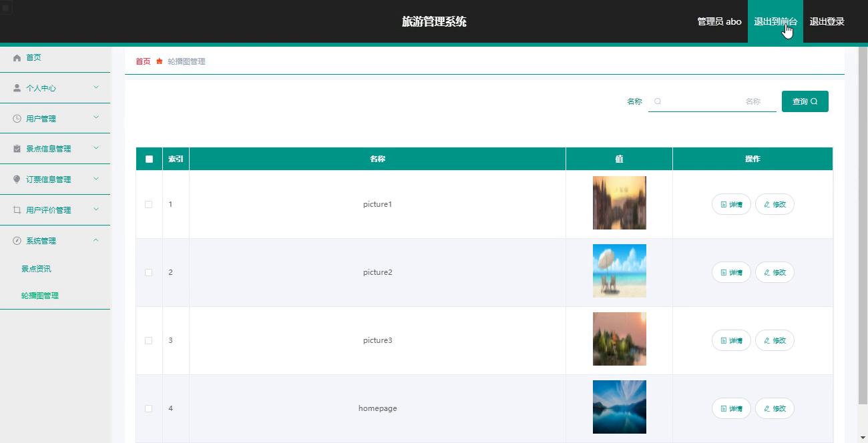Click the red home icon in breadcrumb
868x443 pixels.
point(160,61)
